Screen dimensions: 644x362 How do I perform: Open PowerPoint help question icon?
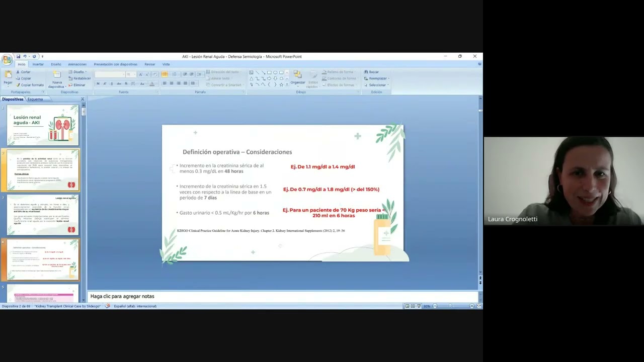tap(479, 64)
